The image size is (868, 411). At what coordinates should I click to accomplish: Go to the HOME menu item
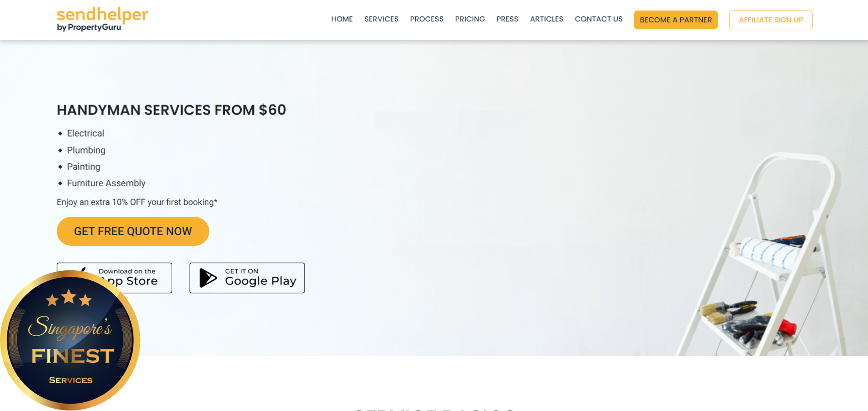(342, 19)
